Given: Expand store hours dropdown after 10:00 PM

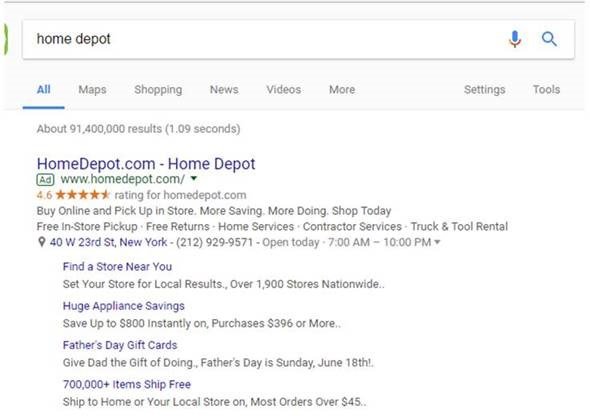Looking at the screenshot, I should [437, 242].
